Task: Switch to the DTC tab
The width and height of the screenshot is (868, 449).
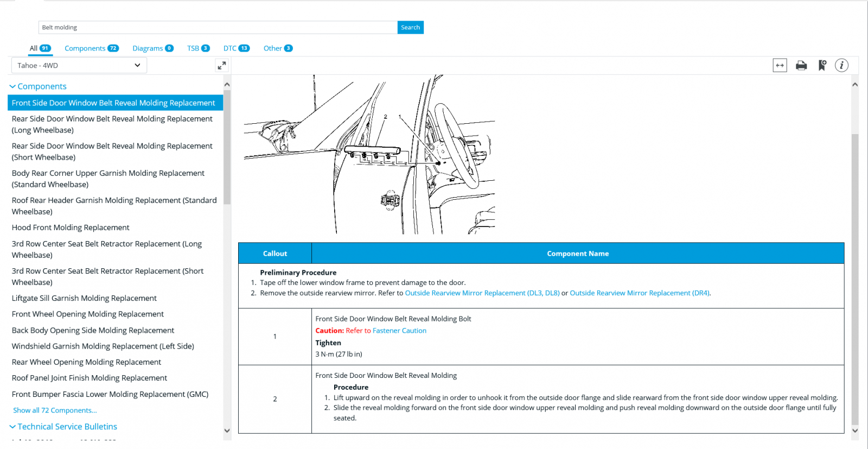Action: click(x=237, y=48)
